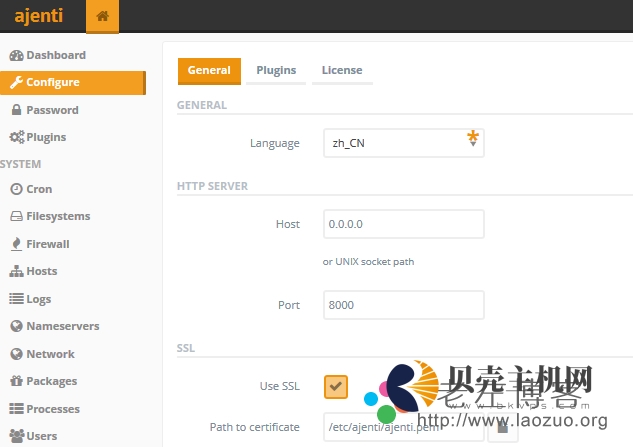Click the ajenti logo
Screen dimensions: 633x447
coord(39,16)
